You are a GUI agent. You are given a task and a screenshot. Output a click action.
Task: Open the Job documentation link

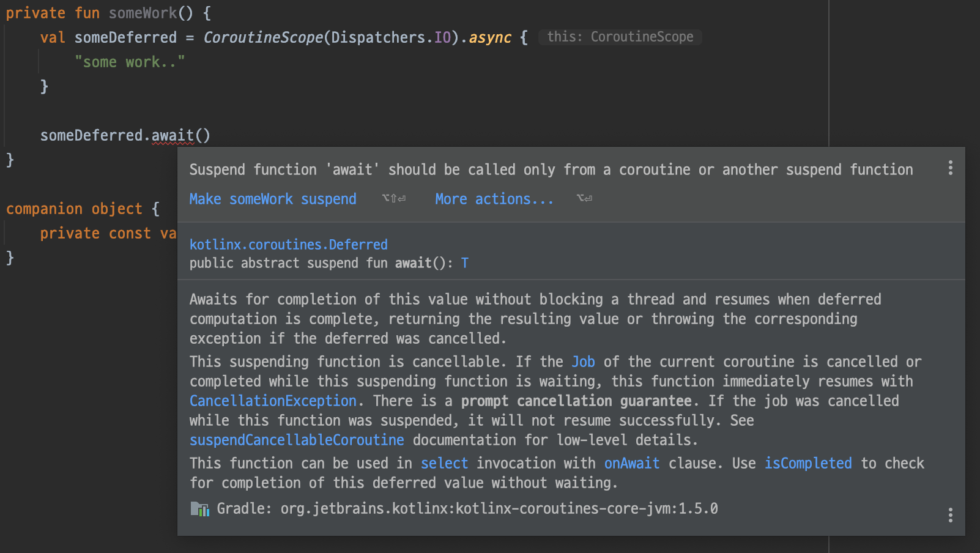(x=583, y=362)
